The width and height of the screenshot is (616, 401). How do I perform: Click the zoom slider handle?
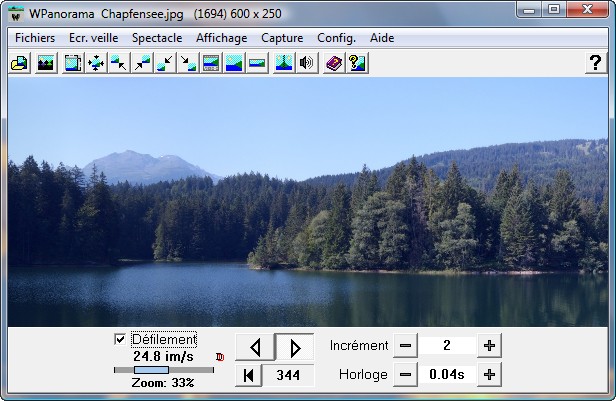coord(151,370)
